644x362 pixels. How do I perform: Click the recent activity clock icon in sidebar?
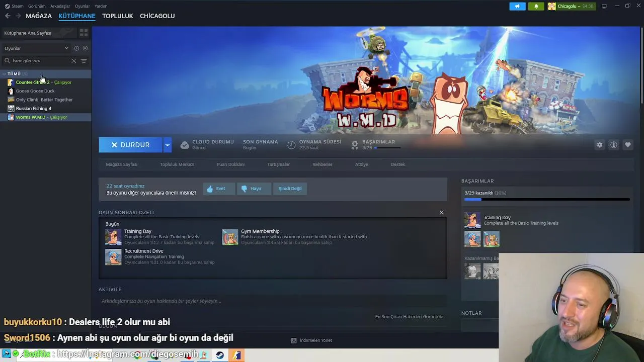76,48
